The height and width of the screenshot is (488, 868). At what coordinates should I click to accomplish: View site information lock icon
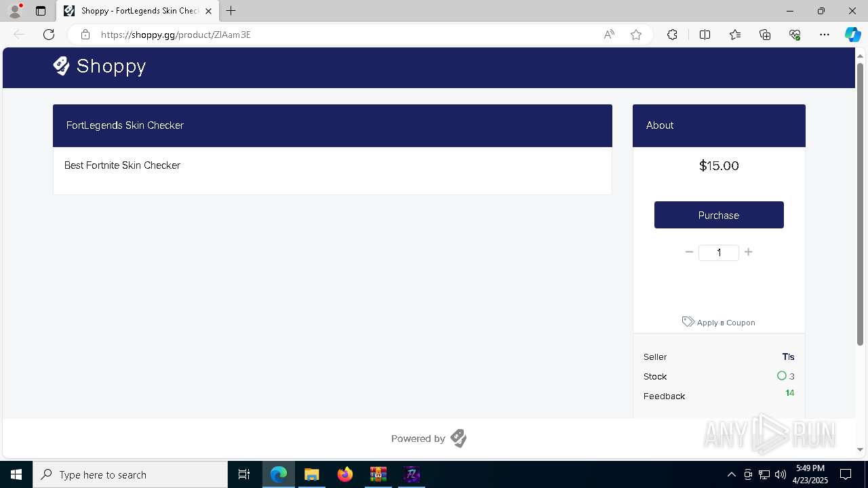pyautogui.click(x=85, y=35)
